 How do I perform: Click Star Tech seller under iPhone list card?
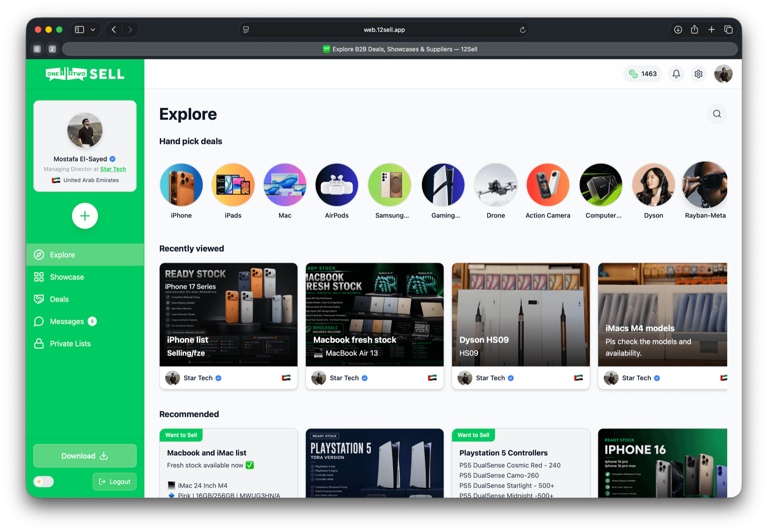point(194,378)
